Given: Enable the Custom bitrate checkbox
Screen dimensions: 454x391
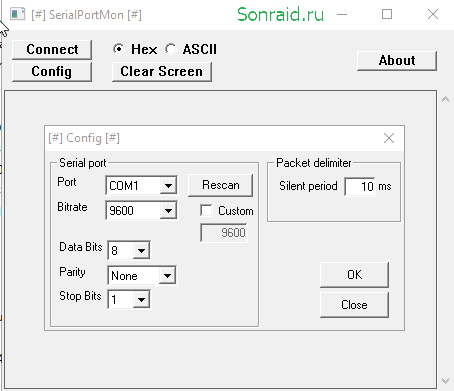Looking at the screenshot, I should (x=206, y=210).
